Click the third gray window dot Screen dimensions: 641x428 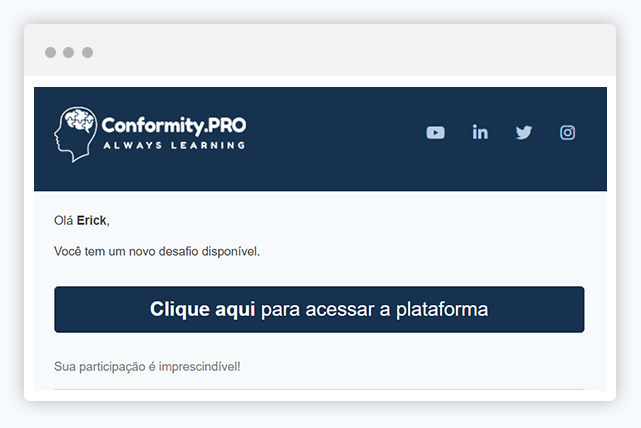pyautogui.click(x=87, y=52)
